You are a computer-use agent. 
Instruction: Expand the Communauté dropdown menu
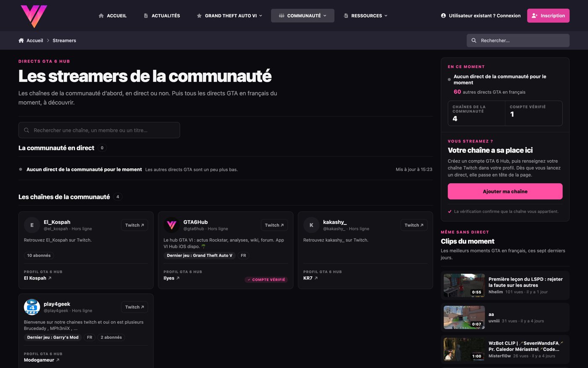tap(302, 16)
